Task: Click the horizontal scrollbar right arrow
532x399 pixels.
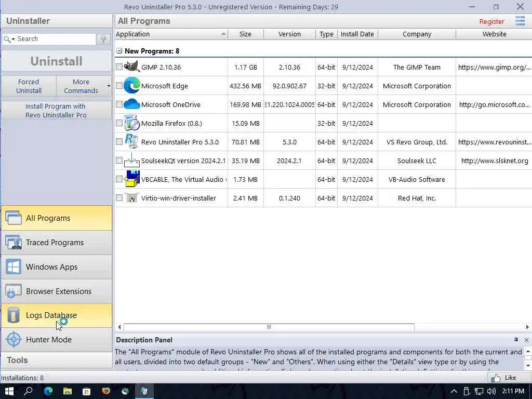Action: point(527,327)
